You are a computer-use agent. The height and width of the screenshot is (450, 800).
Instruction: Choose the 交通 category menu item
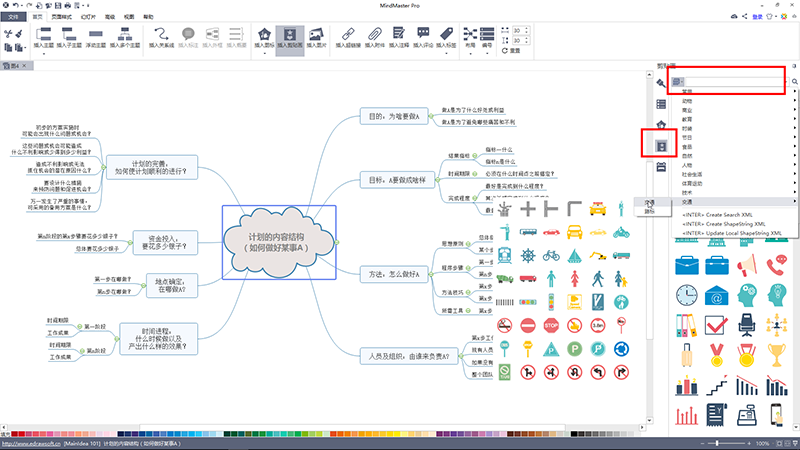(x=735, y=202)
